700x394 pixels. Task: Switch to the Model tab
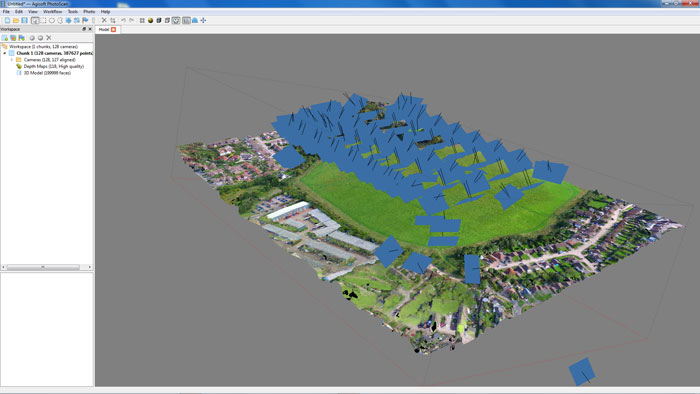pyautogui.click(x=104, y=29)
